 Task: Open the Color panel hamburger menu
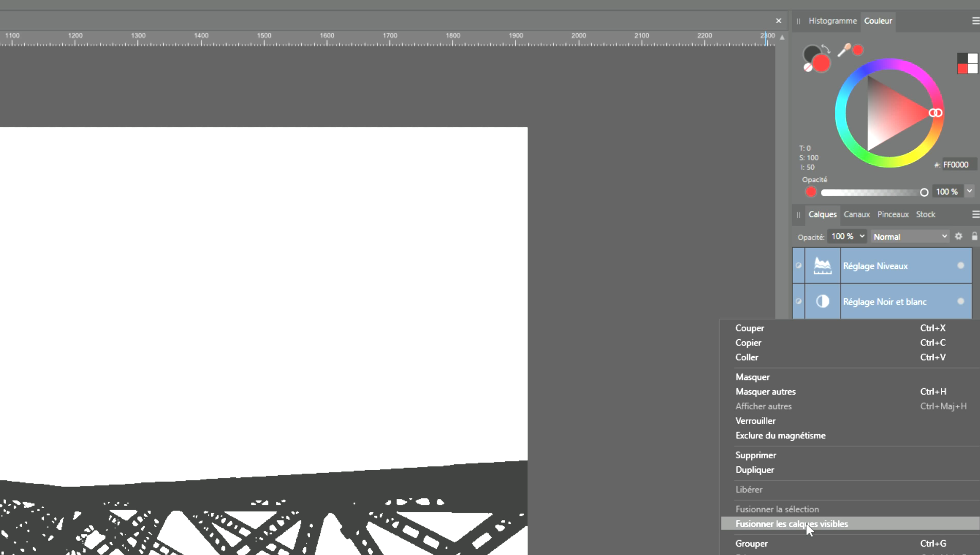point(975,21)
